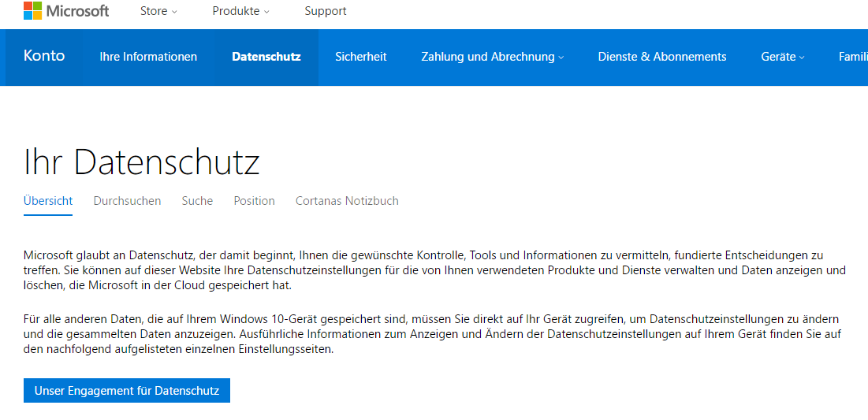This screenshot has width=868, height=420.
Task: Click the paragraph starting Microsoft glaubt an Datenschutz
Action: pos(434,271)
